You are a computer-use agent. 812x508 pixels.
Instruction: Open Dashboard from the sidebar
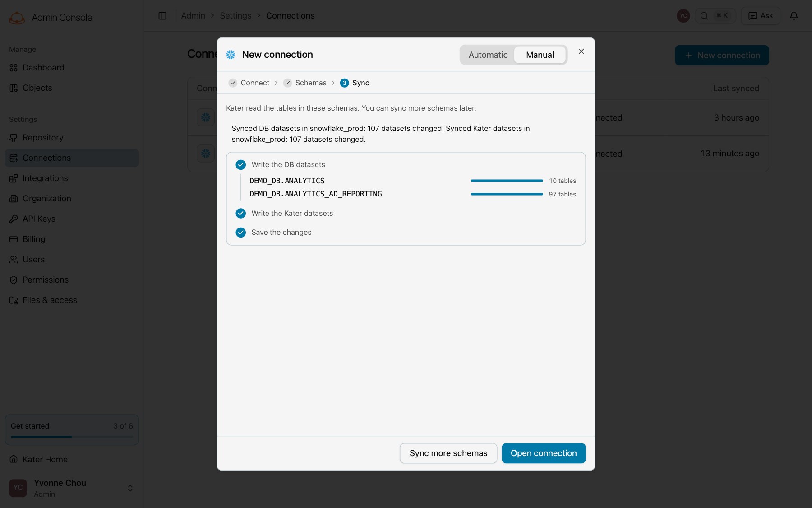(72, 68)
